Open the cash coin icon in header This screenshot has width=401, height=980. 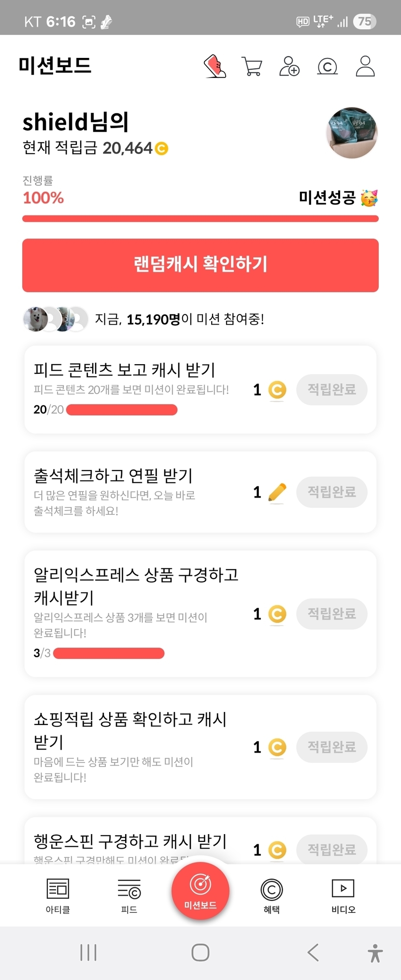click(327, 66)
